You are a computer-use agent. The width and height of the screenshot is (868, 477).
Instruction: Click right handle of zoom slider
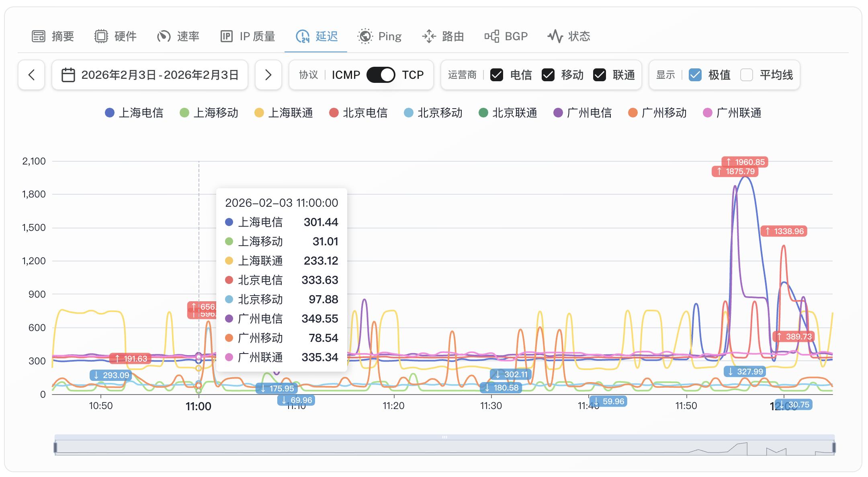click(834, 447)
